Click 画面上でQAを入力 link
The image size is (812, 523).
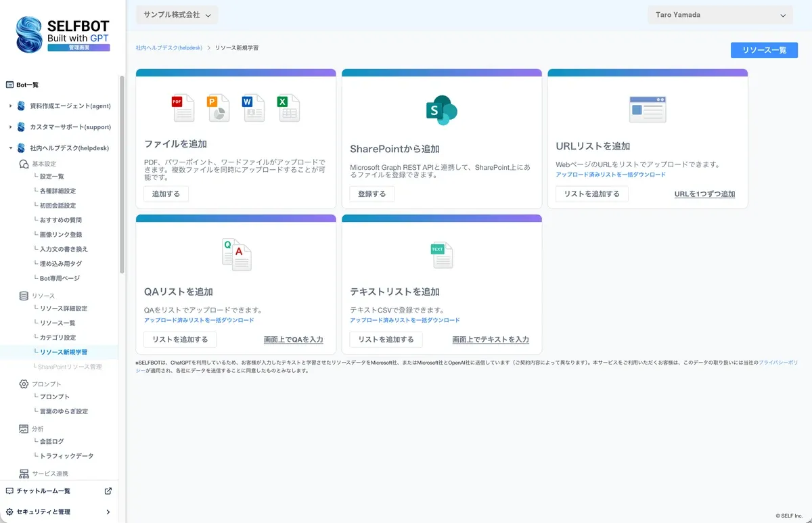[x=293, y=340]
